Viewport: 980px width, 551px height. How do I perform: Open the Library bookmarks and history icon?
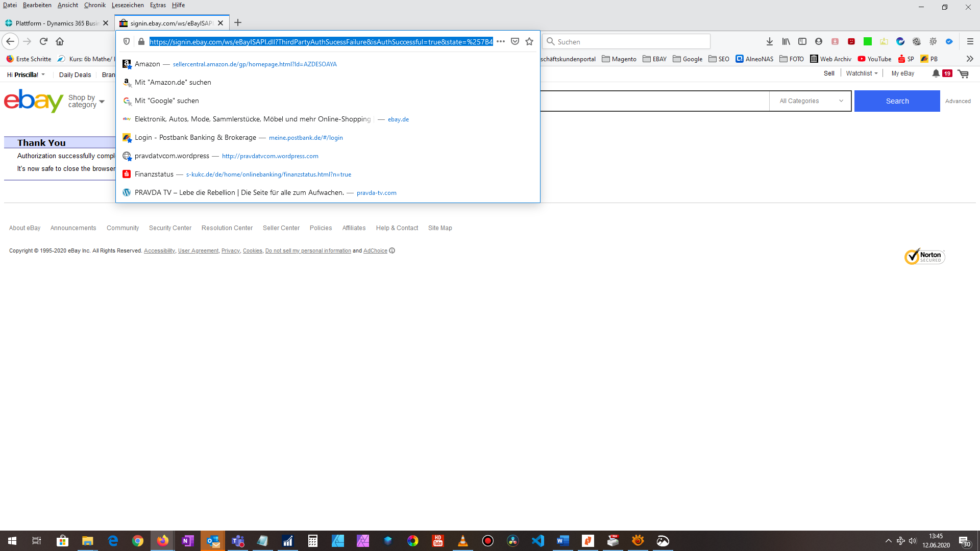point(786,41)
